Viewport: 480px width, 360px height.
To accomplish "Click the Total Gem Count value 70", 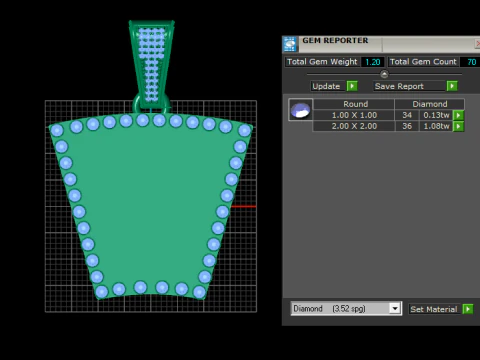I will coord(471,62).
